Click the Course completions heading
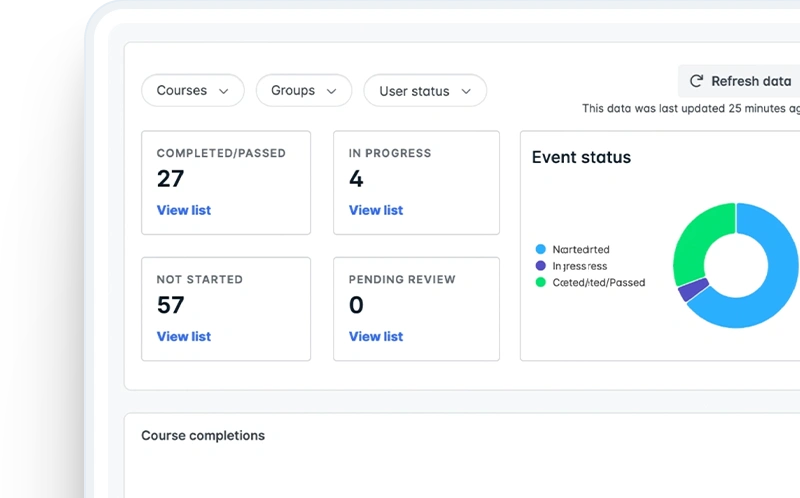This screenshot has width=800, height=498. 203,436
